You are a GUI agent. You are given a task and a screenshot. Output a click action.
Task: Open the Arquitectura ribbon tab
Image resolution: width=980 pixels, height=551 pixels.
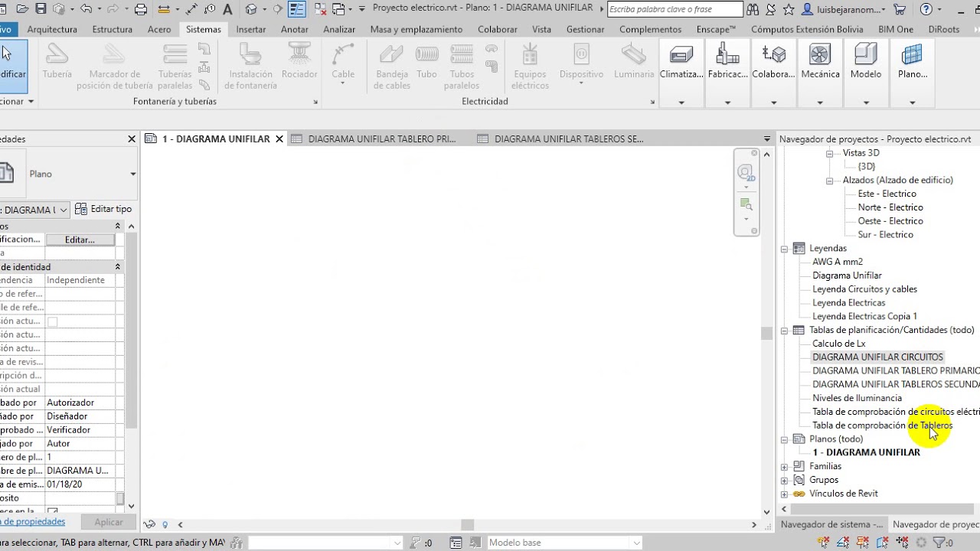(x=52, y=29)
